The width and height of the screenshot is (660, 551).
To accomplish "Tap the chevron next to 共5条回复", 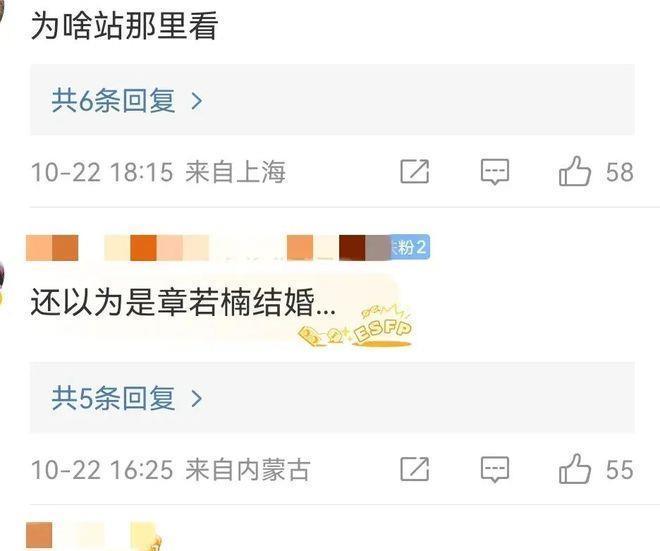I will 197,398.
